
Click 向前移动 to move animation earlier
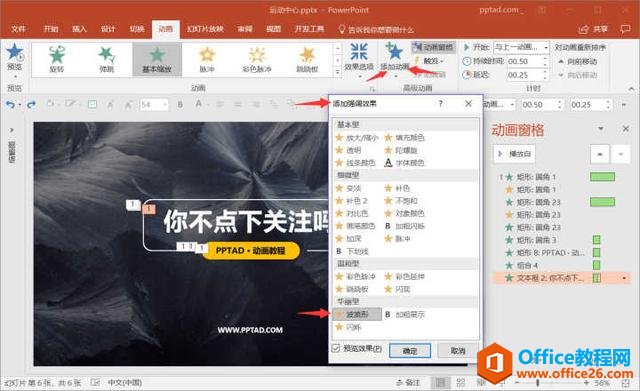point(578,61)
